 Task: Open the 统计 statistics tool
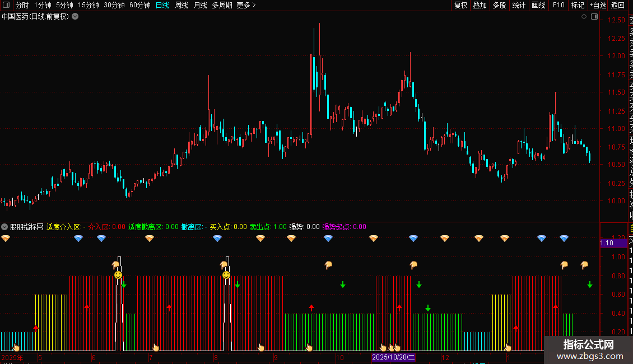[x=519, y=5]
